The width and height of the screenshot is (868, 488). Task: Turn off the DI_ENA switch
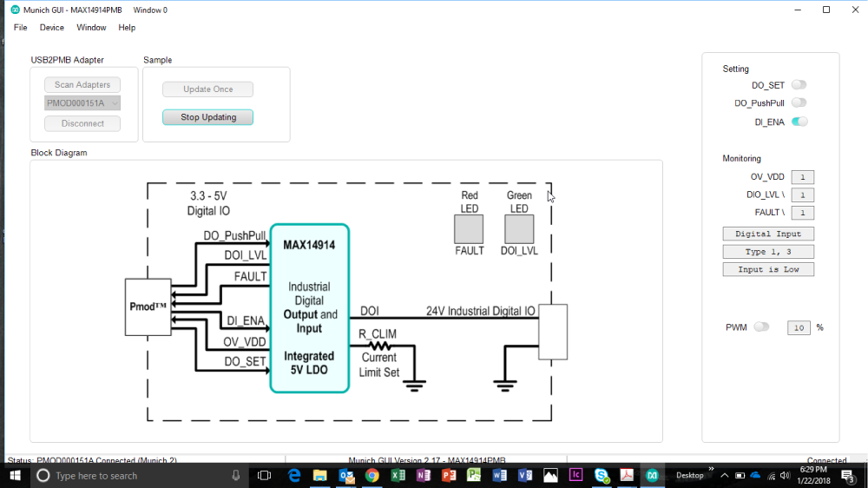(x=799, y=122)
